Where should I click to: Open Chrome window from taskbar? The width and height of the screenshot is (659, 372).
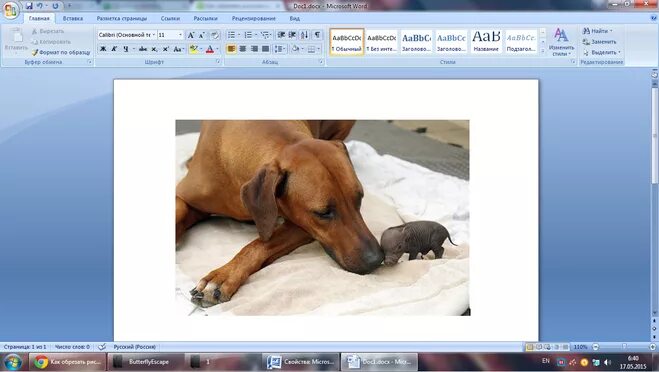[67, 362]
